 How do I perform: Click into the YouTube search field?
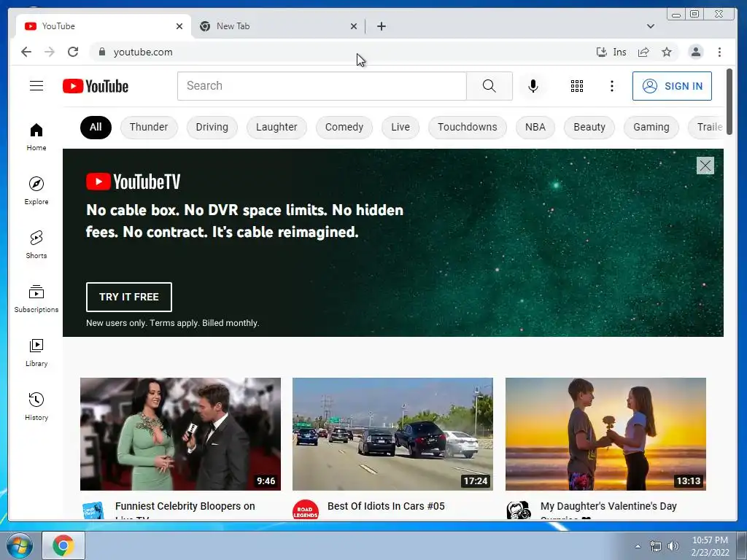(x=322, y=86)
